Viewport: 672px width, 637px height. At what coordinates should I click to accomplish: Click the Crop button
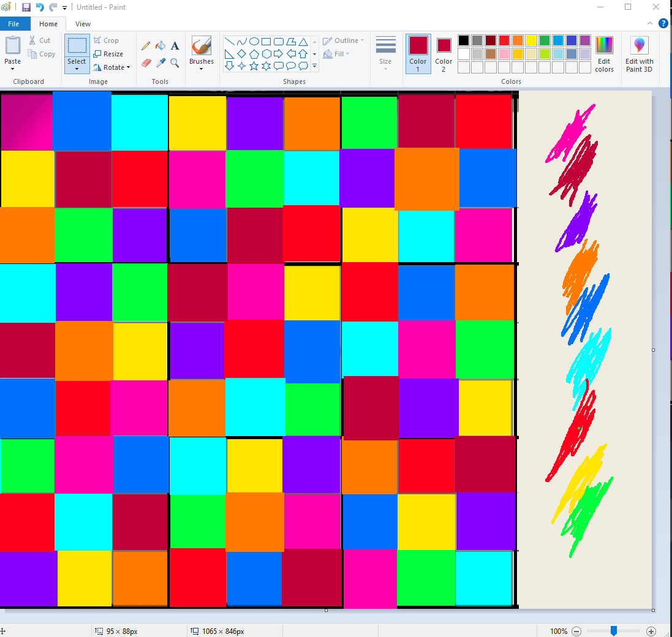(107, 40)
